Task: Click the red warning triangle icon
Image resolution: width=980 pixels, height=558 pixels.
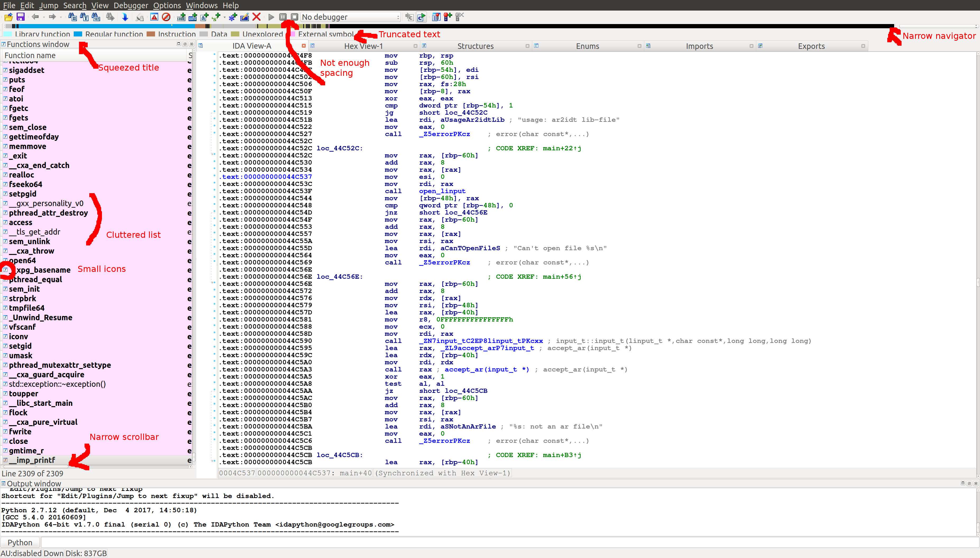Action: 154,17
